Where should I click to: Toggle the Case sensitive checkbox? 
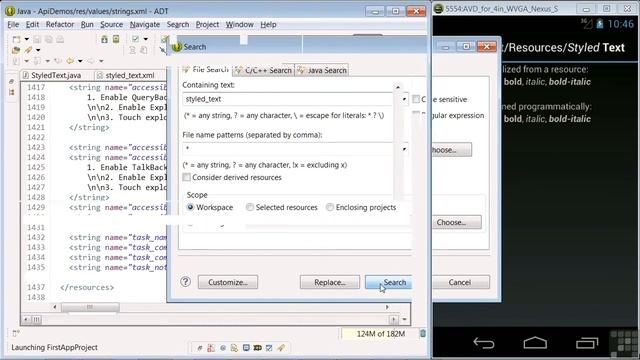416,99
